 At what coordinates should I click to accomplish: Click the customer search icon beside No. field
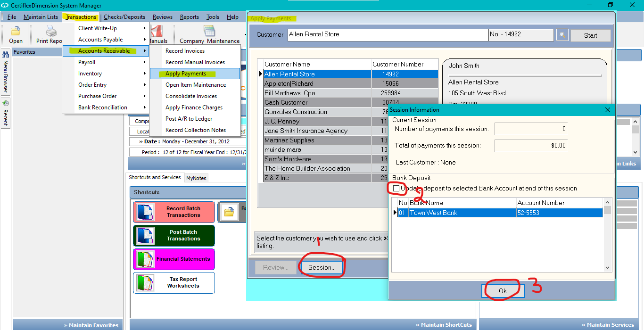562,35
